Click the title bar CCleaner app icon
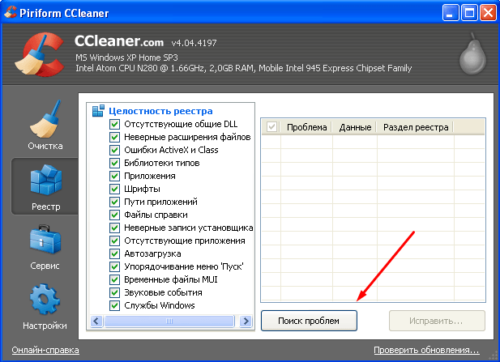The width and height of the screenshot is (500, 362). (x=10, y=13)
